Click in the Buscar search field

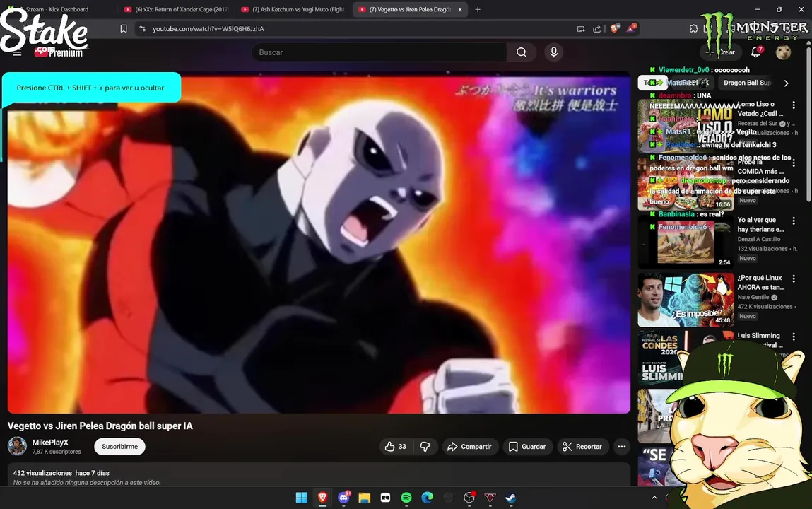coord(379,52)
